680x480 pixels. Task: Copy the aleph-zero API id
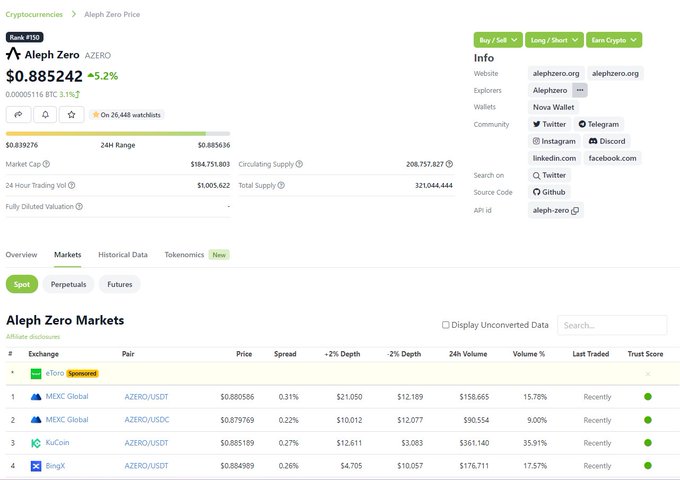575,211
